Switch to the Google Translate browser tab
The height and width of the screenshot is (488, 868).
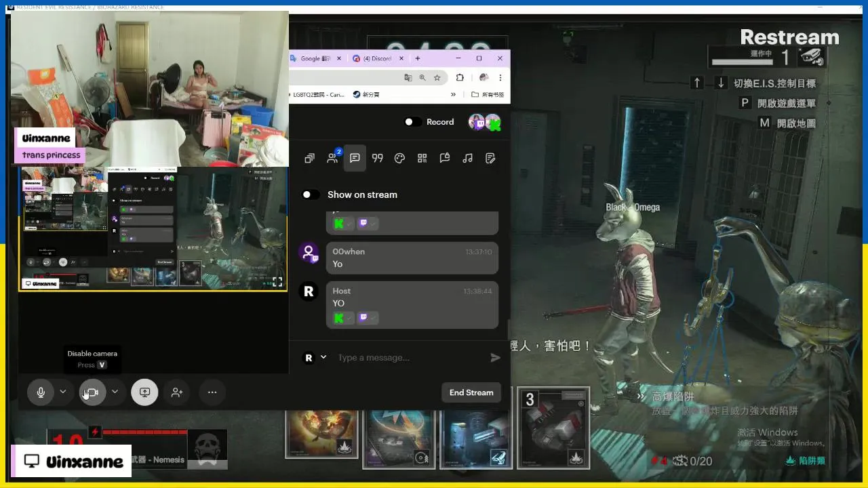(316, 58)
